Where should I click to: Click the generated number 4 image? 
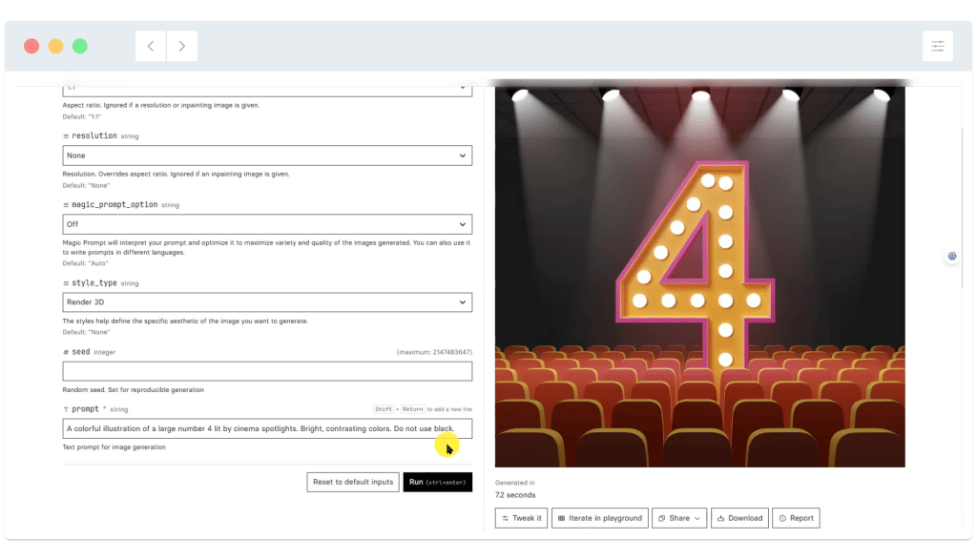point(699,277)
